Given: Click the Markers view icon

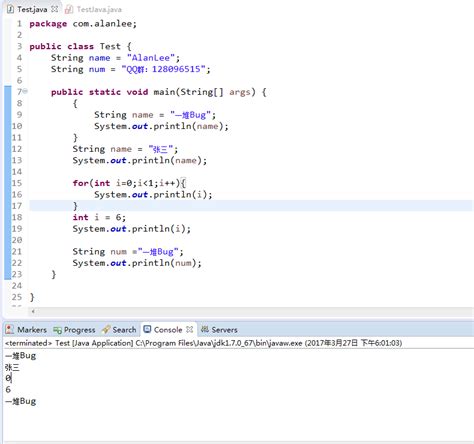Looking at the screenshot, I should 10,329.
